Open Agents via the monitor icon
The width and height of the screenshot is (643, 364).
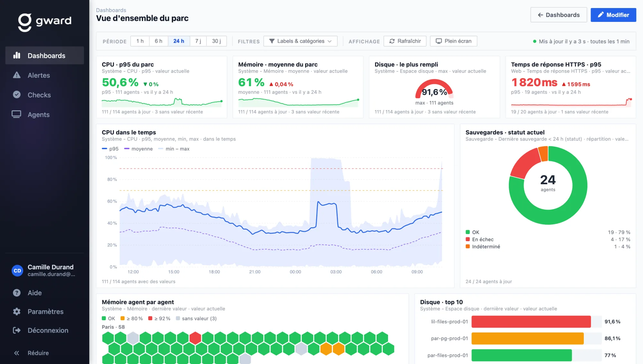[x=16, y=114]
